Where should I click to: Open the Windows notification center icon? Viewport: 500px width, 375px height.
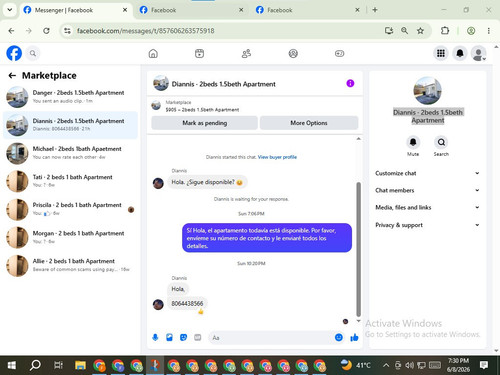[x=484, y=365]
